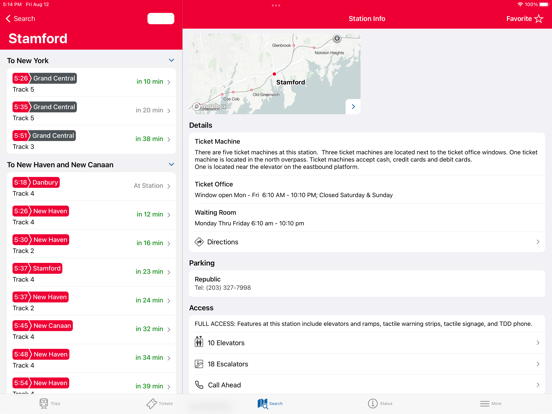Open the 5:37 Stamford train row
552x414 pixels.
pos(91,273)
